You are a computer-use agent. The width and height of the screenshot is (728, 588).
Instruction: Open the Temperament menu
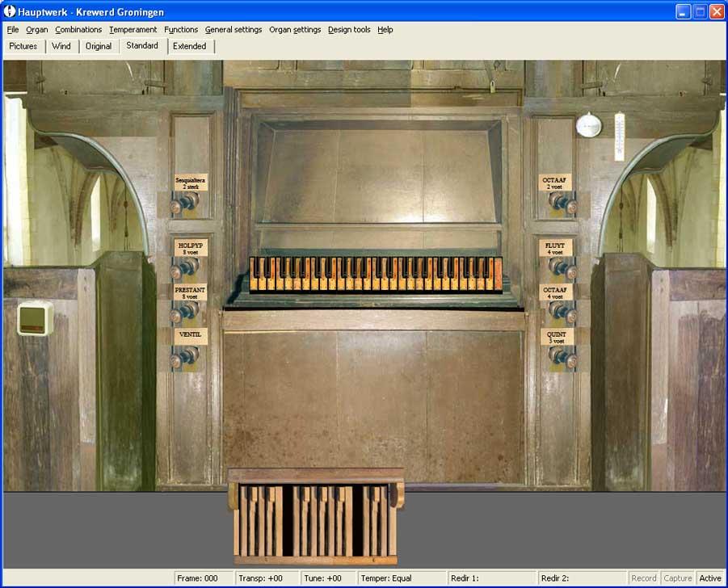coord(133,30)
